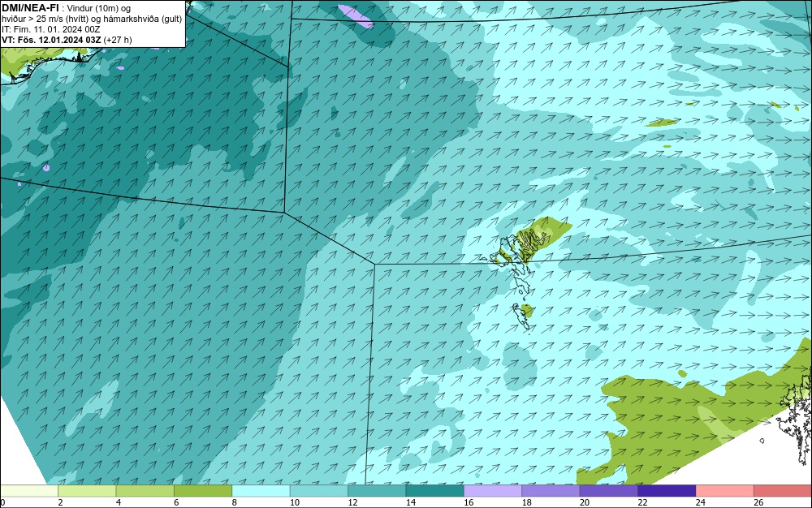Select the 22–24 m/s dark indigo legend swatch
Image resolution: width=812 pixels, height=508 pixels.
[667, 490]
